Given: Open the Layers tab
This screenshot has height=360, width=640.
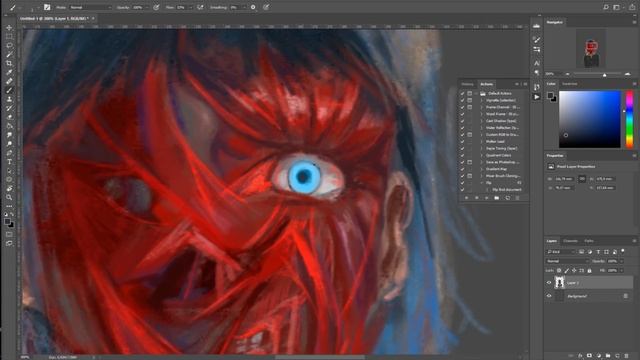Looking at the screenshot, I should click(552, 241).
